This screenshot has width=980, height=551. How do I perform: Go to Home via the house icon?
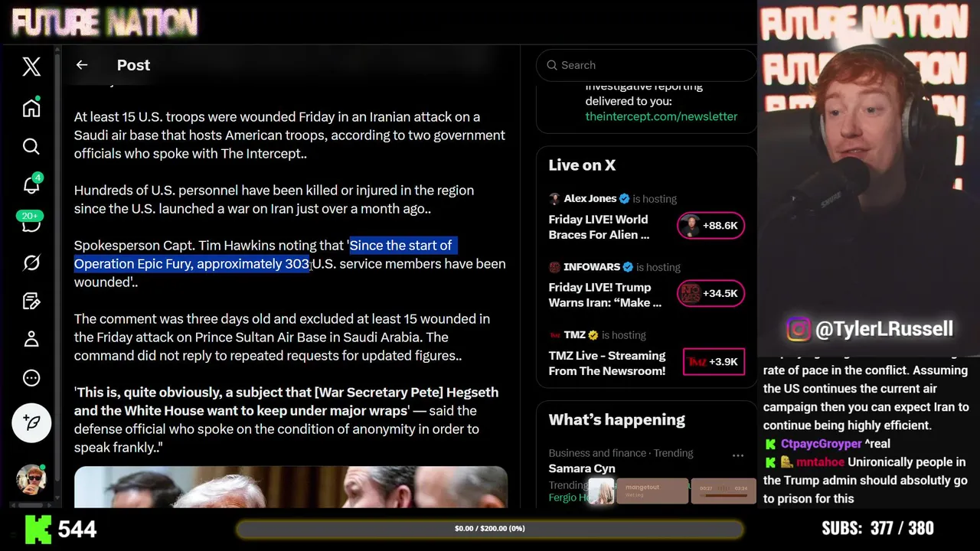[x=31, y=107]
